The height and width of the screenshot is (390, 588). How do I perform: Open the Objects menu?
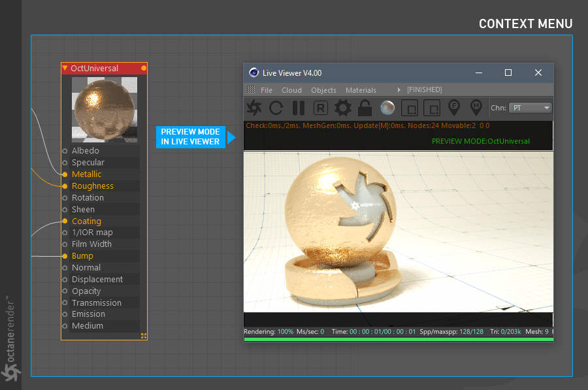(x=323, y=90)
